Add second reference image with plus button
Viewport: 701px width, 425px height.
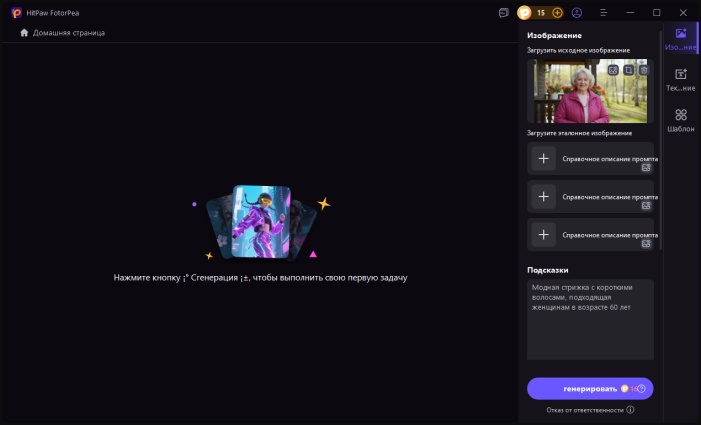point(543,196)
